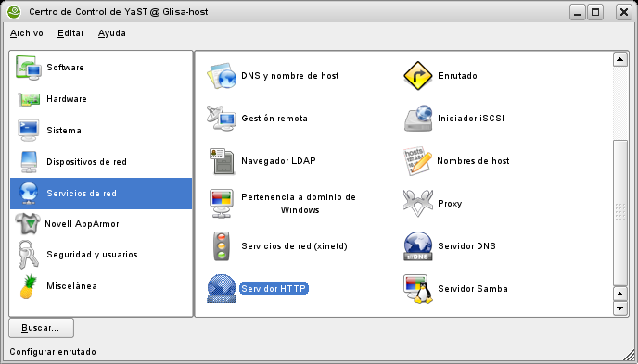Image resolution: width=638 pixels, height=364 pixels.
Task: Select the Hardware category card icon
Action: tap(29, 99)
